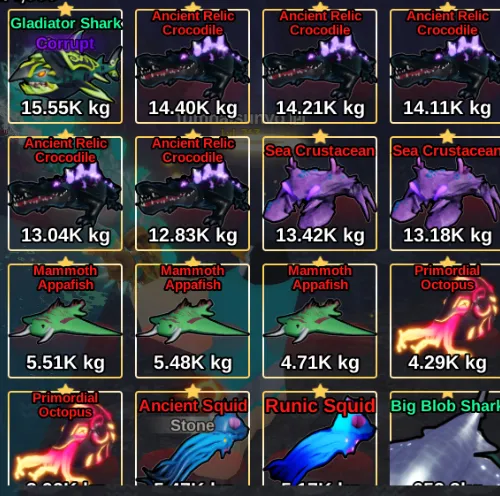Select the 13.42K kg Sea Crustacean

click(x=320, y=194)
